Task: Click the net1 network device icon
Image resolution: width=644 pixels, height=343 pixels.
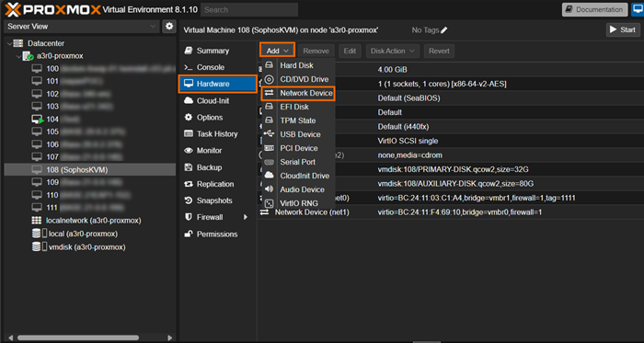Action: [x=265, y=212]
